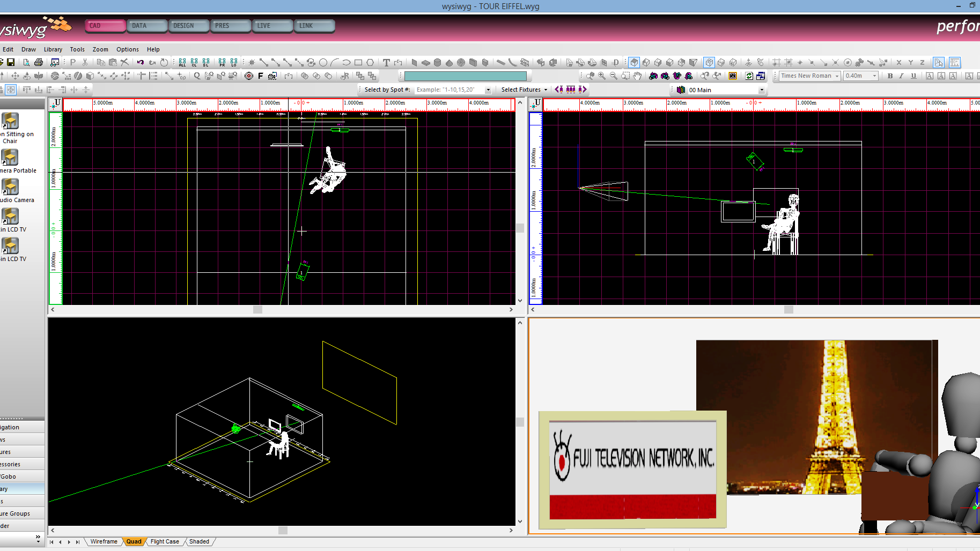The image size is (980, 551).
Task: Open the Library menu
Action: (x=53, y=49)
